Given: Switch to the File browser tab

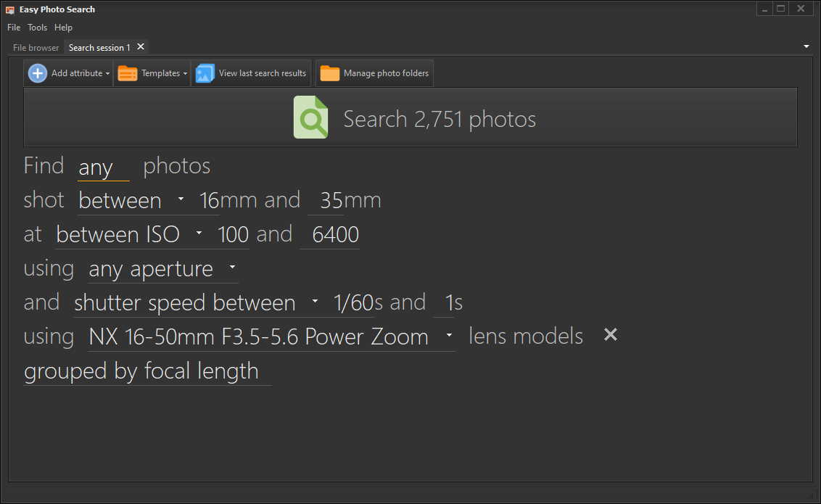Looking at the screenshot, I should [x=36, y=48].
